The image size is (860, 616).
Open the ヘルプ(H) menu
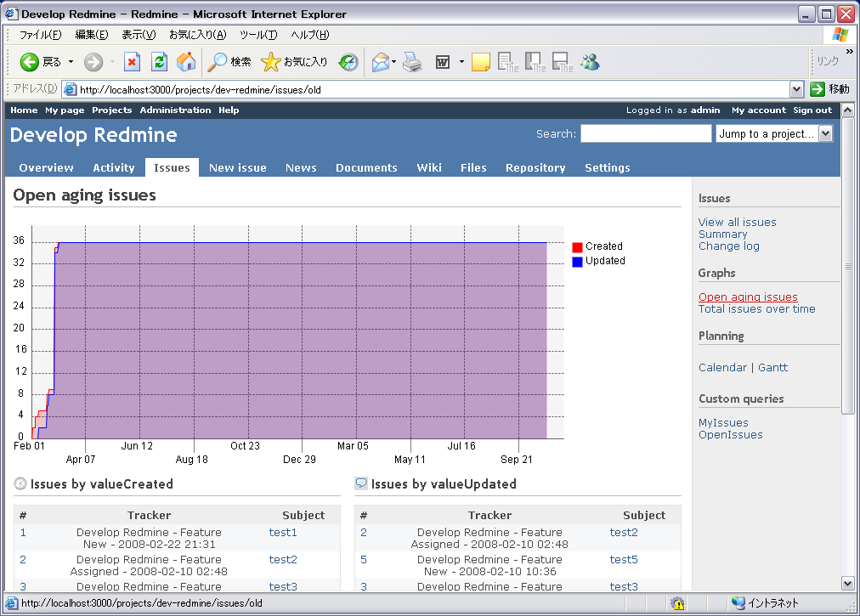[x=310, y=35]
